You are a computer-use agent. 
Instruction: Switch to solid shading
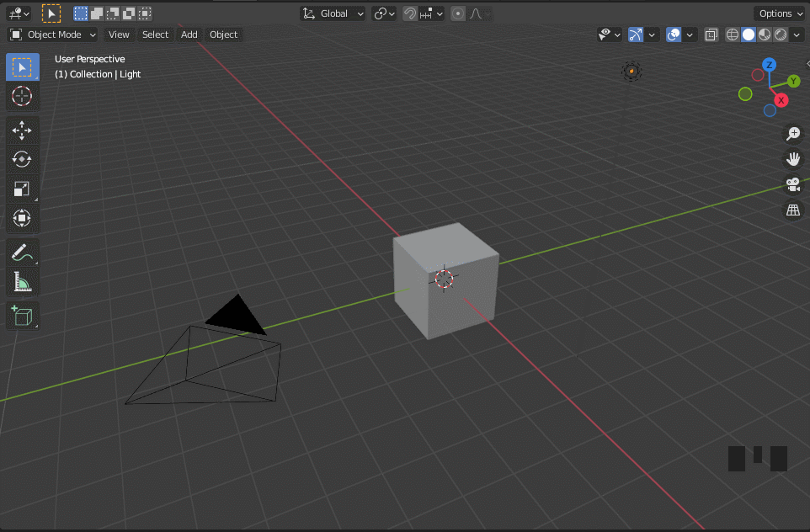point(749,35)
